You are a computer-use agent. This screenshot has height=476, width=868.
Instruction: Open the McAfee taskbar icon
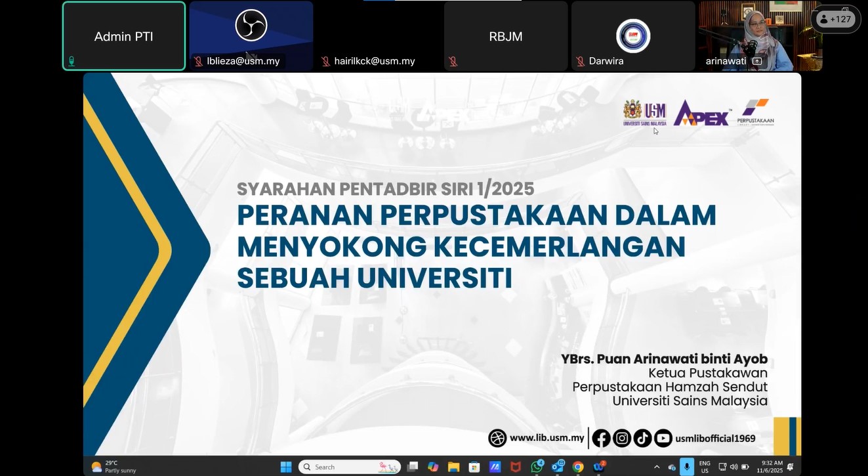coord(516,467)
